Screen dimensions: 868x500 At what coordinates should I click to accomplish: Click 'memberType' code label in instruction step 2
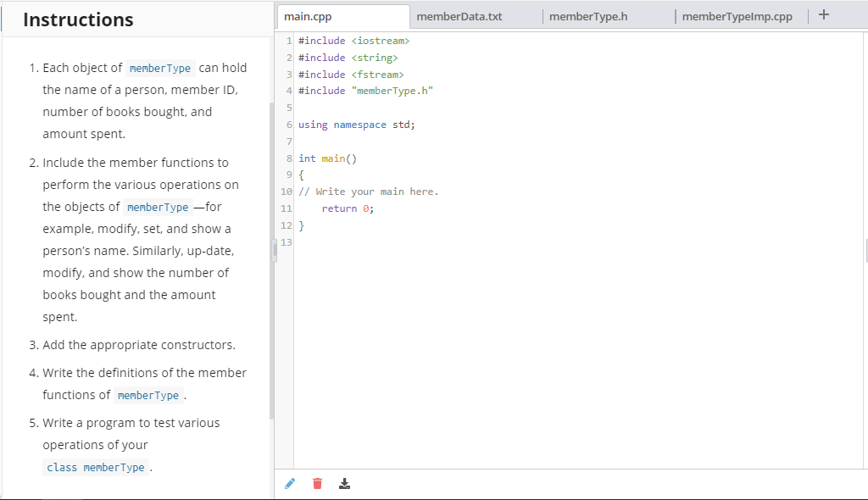tap(158, 207)
